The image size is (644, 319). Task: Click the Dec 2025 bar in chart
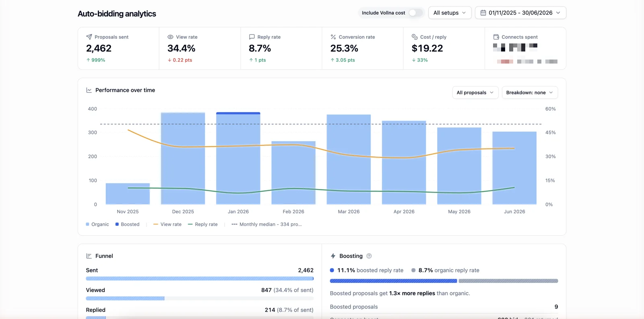coord(183,158)
